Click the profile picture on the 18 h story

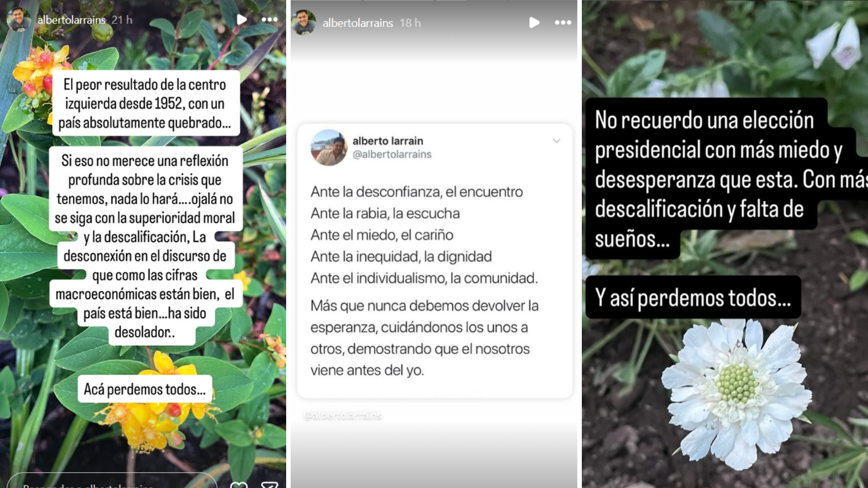(x=304, y=22)
